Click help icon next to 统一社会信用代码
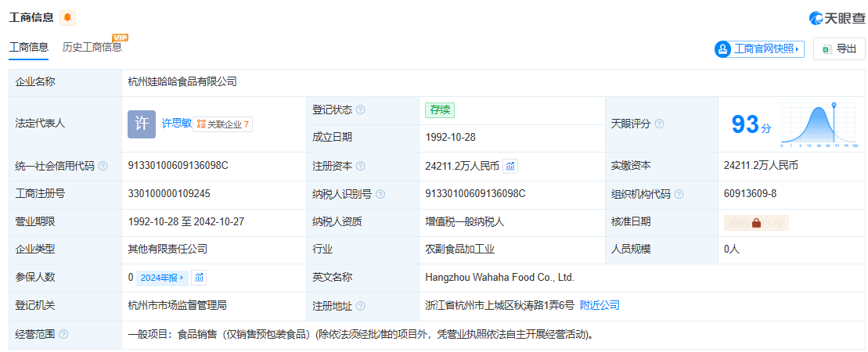 [x=103, y=166]
